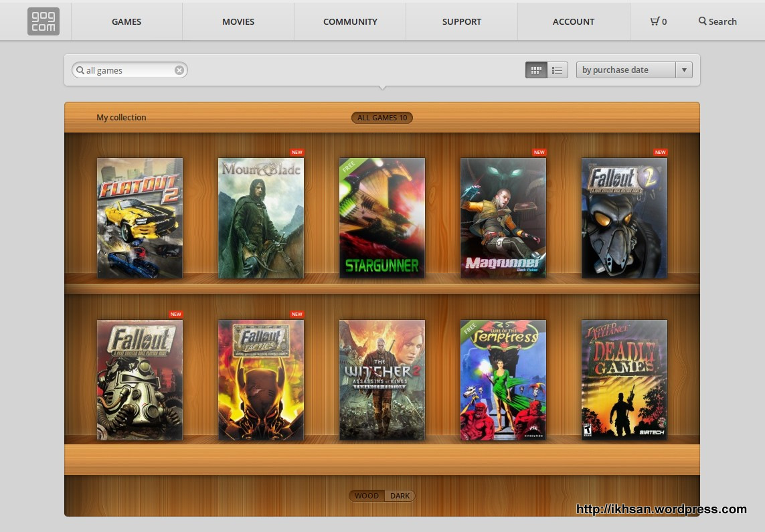Click the Search magnifier in top bar
The image size is (765, 532).
pyautogui.click(x=702, y=21)
